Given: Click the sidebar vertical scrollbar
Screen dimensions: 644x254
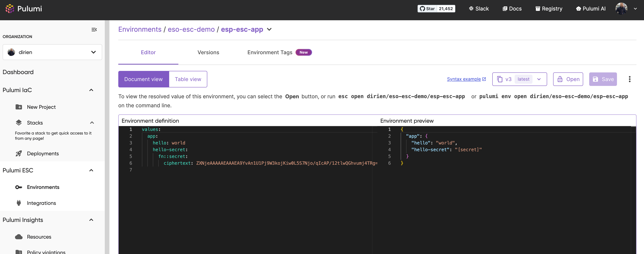Looking at the screenshot, I should point(107,137).
